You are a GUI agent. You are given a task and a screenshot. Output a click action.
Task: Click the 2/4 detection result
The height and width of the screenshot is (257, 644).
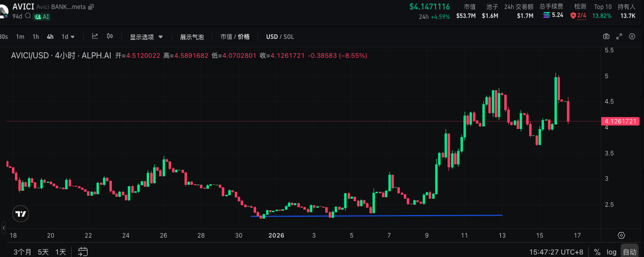tap(582, 16)
